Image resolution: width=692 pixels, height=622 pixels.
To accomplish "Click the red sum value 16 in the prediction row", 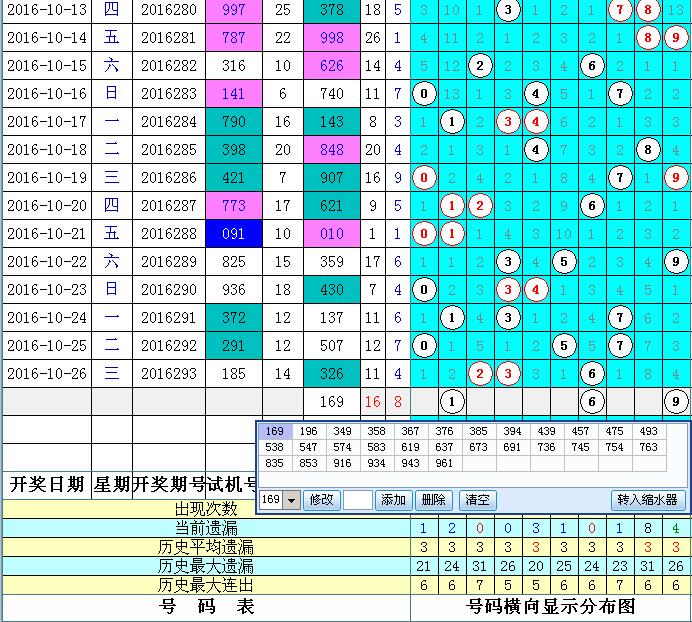I will (x=373, y=402).
